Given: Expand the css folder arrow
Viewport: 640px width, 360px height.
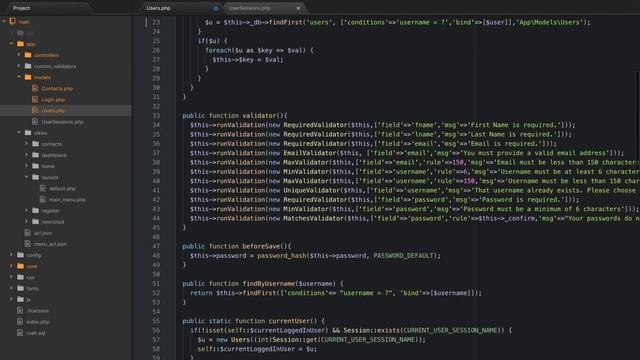Looking at the screenshot, I should pyautogui.click(x=11, y=277).
